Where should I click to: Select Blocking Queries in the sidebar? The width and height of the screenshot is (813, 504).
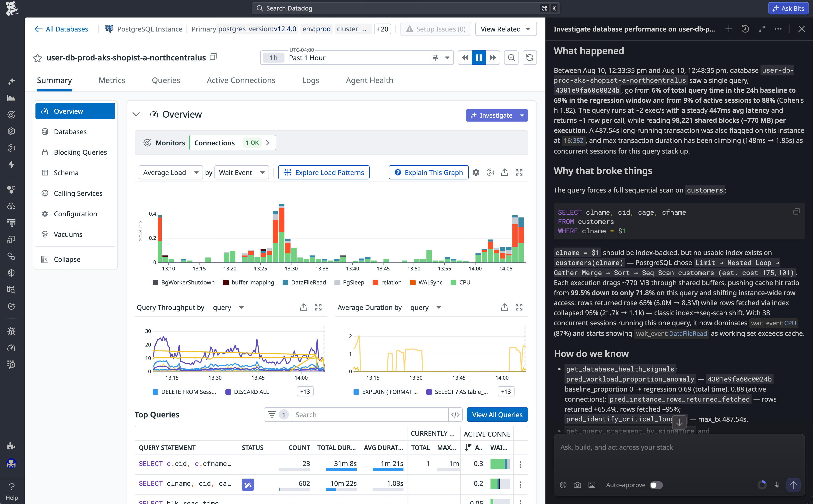(75, 152)
